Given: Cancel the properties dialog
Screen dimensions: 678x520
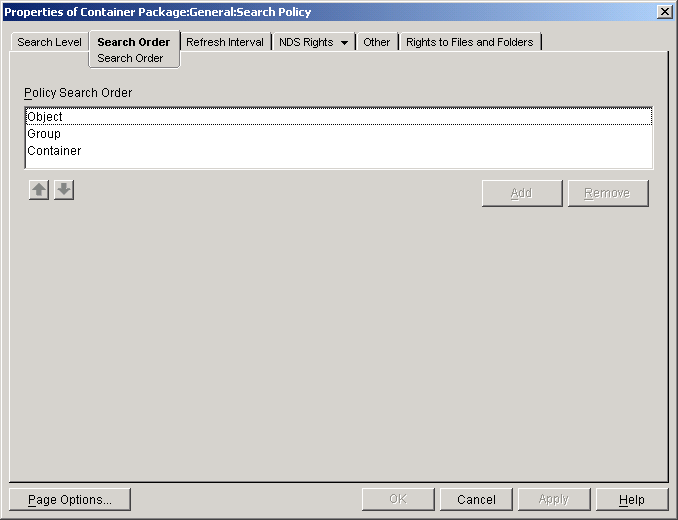Looking at the screenshot, I should pos(476,500).
